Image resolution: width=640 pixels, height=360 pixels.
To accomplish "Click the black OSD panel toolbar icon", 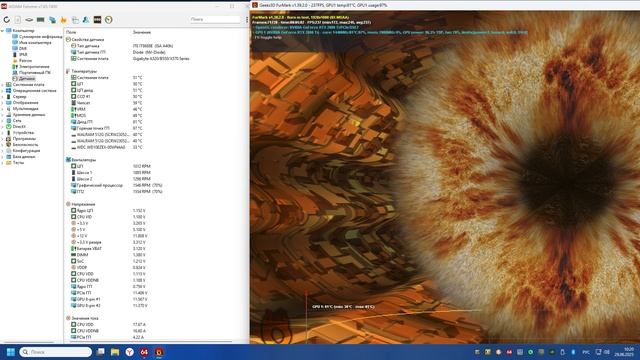I will 97,20.
